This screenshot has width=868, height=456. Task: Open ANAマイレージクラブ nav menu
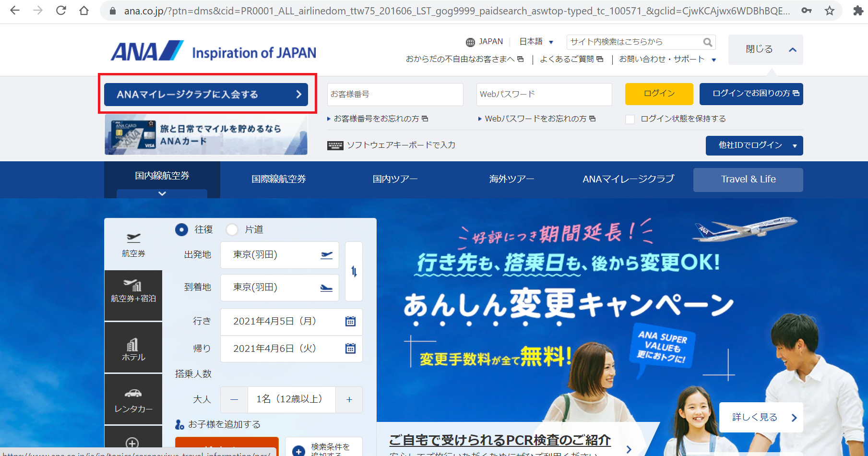[x=628, y=180]
